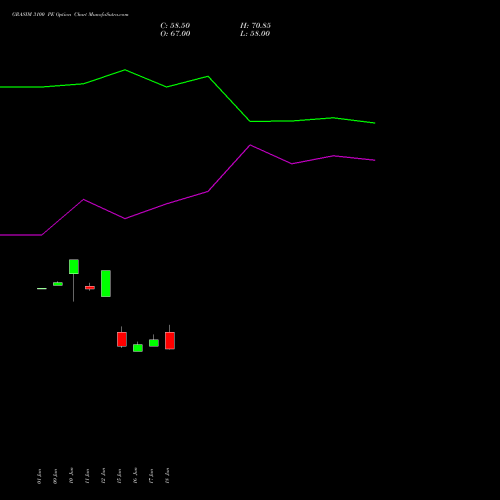500x500 pixels.
Task: Click the GRASIM 3100 PE Options Chart title
Action: pos(70,15)
